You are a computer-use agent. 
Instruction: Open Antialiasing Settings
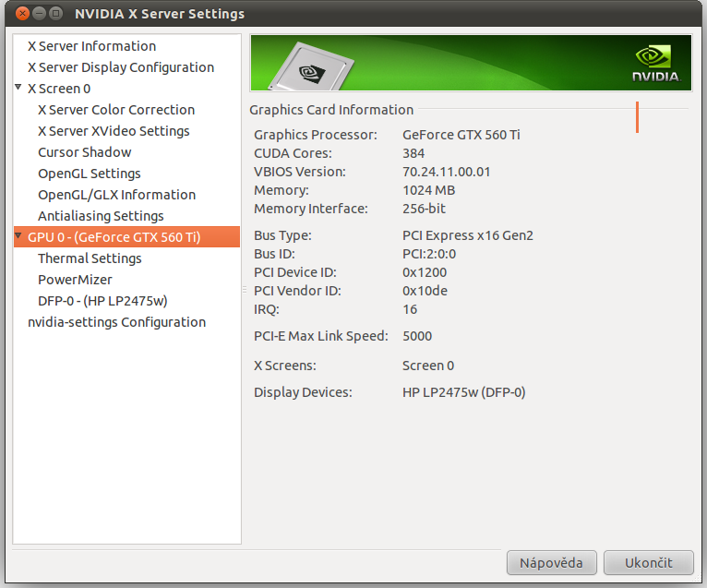tap(101, 216)
